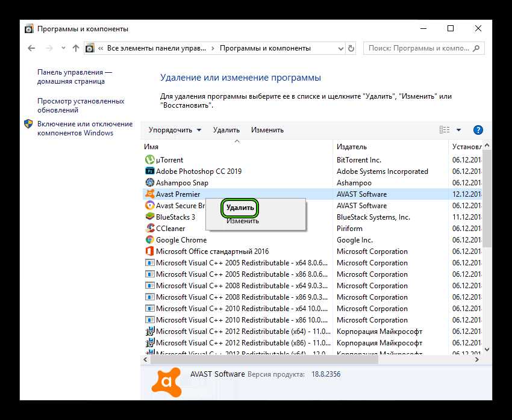The width and height of the screenshot is (512, 420).
Task: Click the scroll up arrow of list
Action: click(x=487, y=145)
